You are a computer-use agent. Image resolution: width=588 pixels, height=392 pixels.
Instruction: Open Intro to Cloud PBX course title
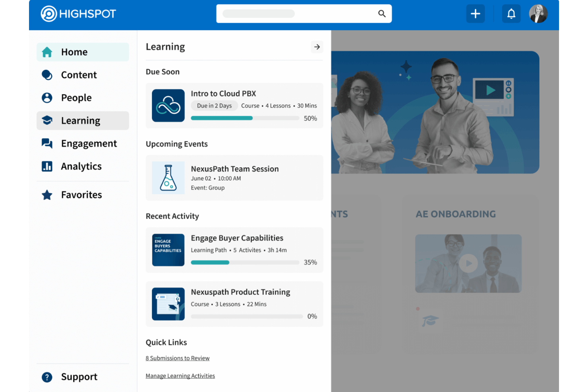[223, 94]
